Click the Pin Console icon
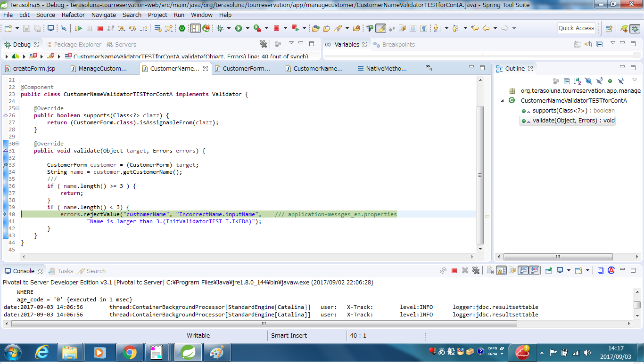Screen dimensions: 644x364 pyautogui.click(x=548, y=271)
